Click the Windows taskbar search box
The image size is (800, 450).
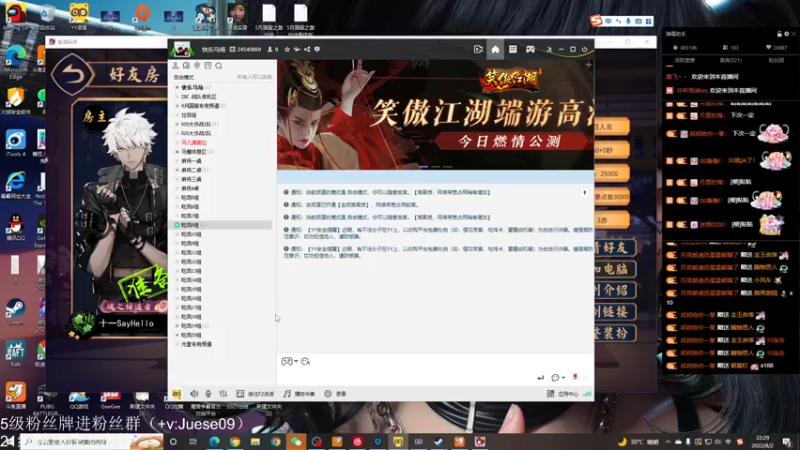click(x=93, y=442)
